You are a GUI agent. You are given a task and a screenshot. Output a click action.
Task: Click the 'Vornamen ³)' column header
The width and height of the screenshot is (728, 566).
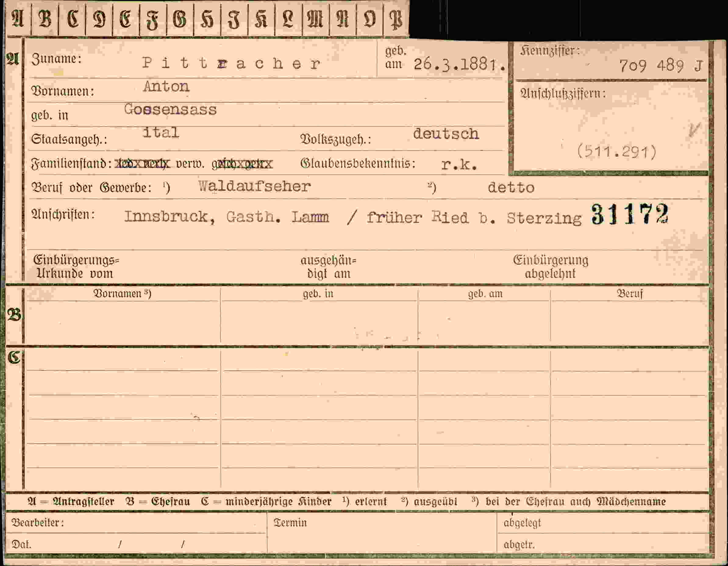click(x=122, y=293)
